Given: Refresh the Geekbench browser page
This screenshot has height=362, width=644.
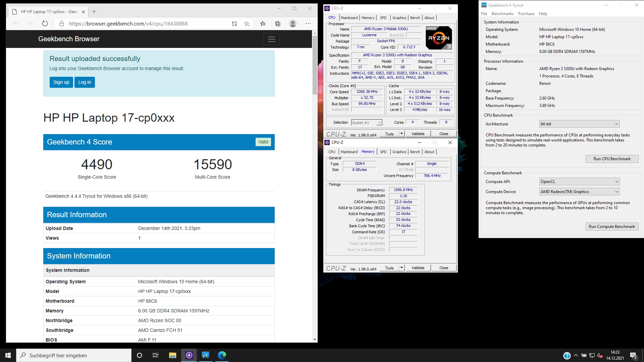Looking at the screenshot, I should (x=45, y=23).
